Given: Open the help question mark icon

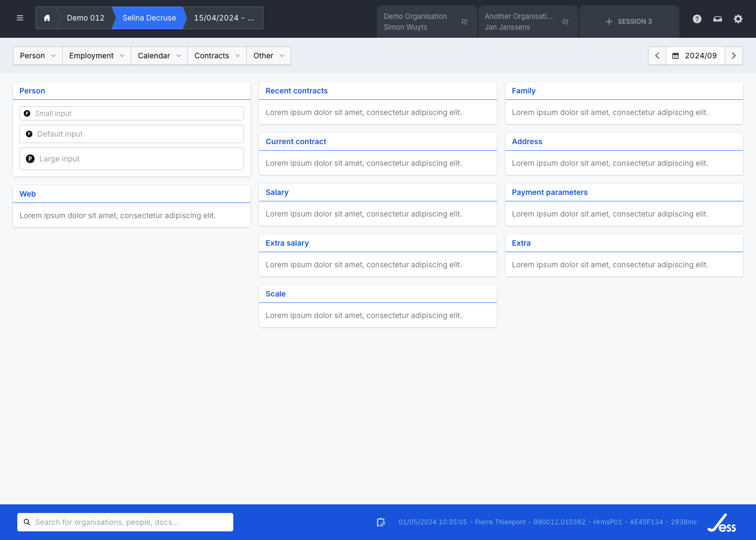Looking at the screenshot, I should (x=697, y=19).
